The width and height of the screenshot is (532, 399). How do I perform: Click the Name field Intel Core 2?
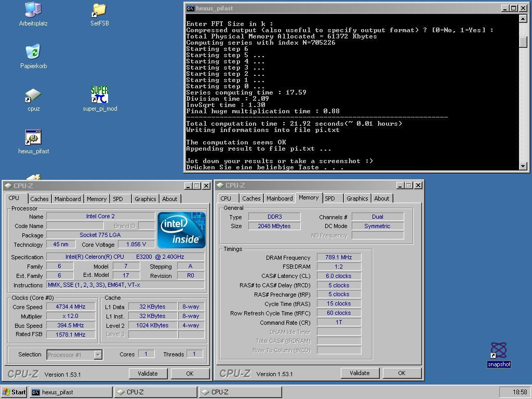[x=100, y=216]
